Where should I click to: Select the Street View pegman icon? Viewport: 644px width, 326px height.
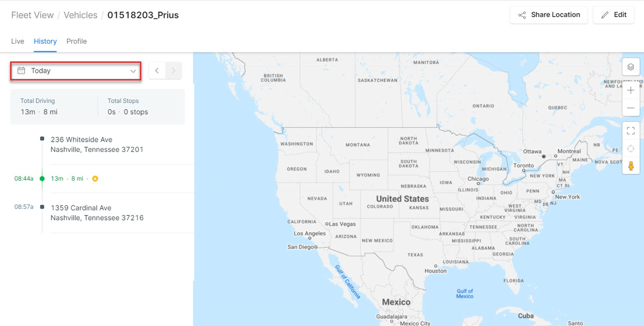click(631, 166)
